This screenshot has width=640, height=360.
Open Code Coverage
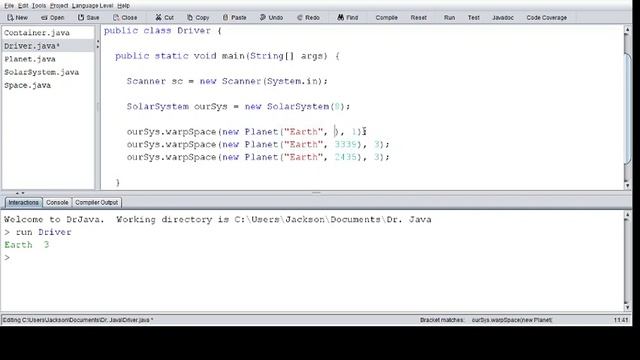[547, 18]
